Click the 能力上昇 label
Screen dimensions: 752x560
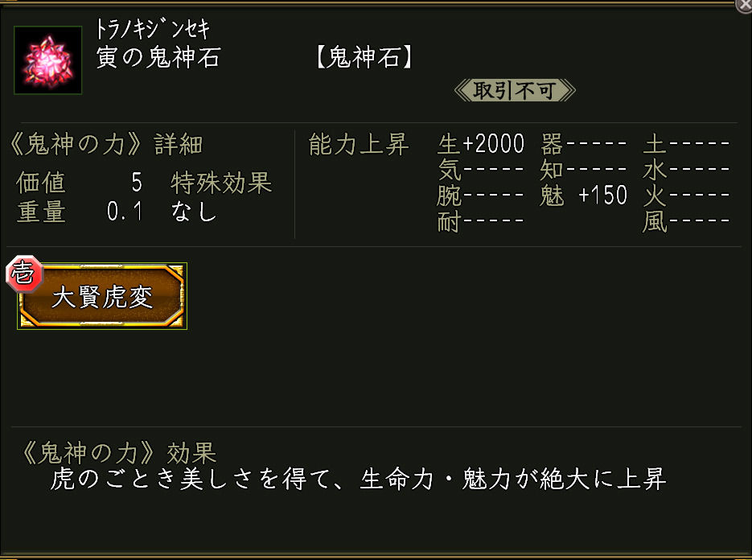pyautogui.click(x=359, y=145)
